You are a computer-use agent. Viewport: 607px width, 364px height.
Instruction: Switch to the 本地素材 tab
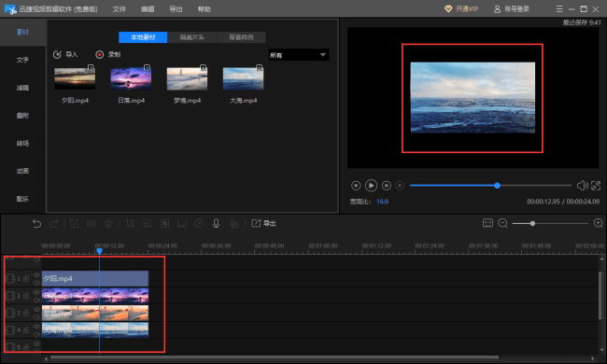click(x=143, y=37)
